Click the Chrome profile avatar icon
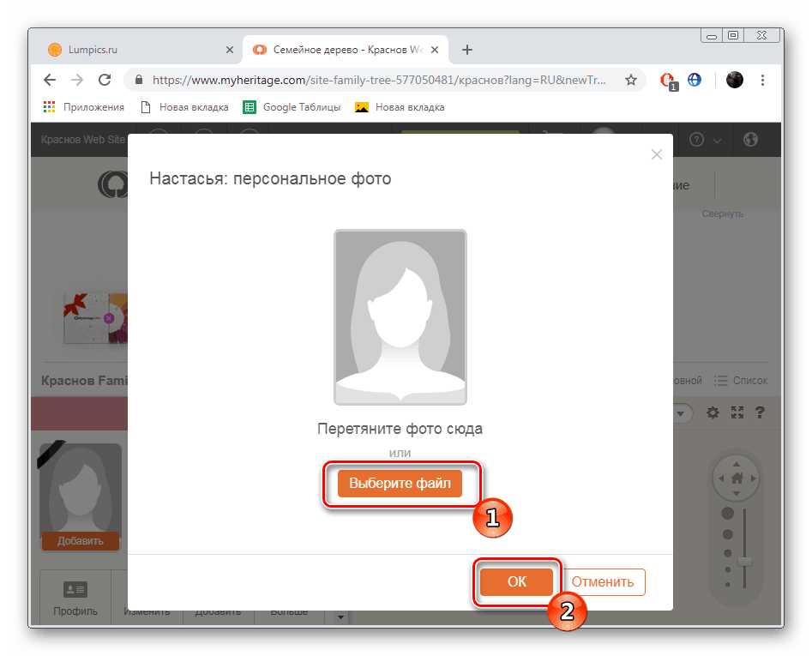The width and height of the screenshot is (812, 656). [735, 80]
